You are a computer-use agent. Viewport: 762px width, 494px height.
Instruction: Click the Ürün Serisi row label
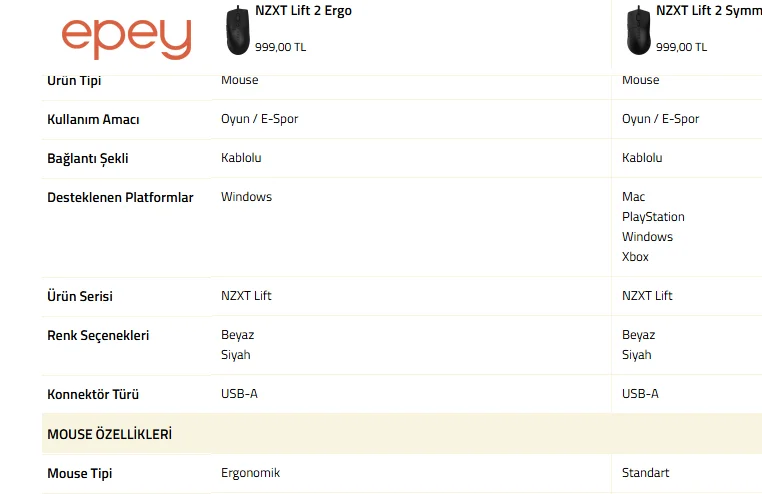(80, 296)
